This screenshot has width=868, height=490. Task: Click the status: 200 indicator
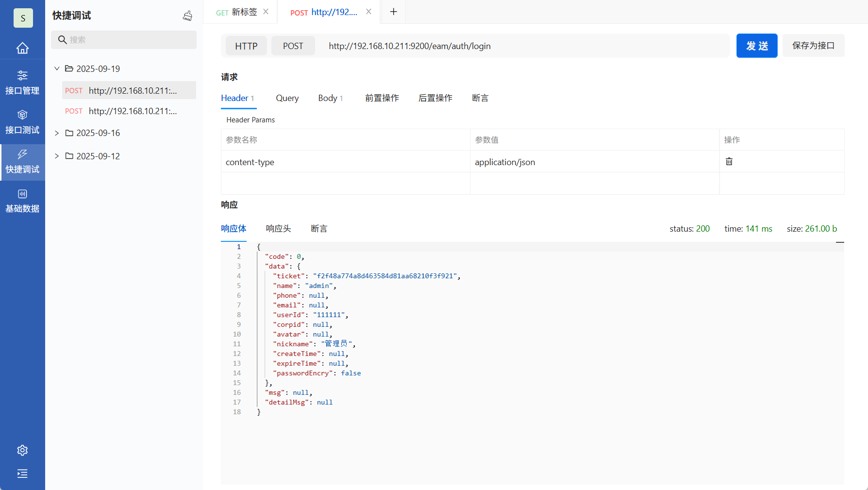click(x=690, y=229)
